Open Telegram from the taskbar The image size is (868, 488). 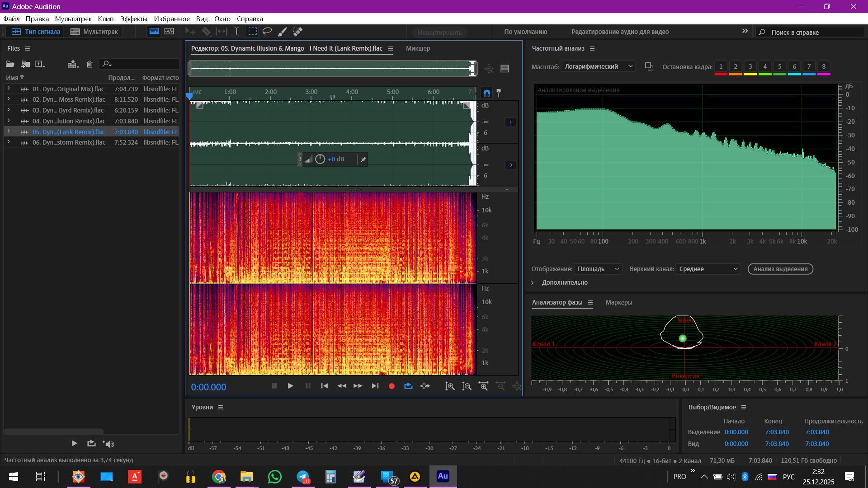point(303,477)
